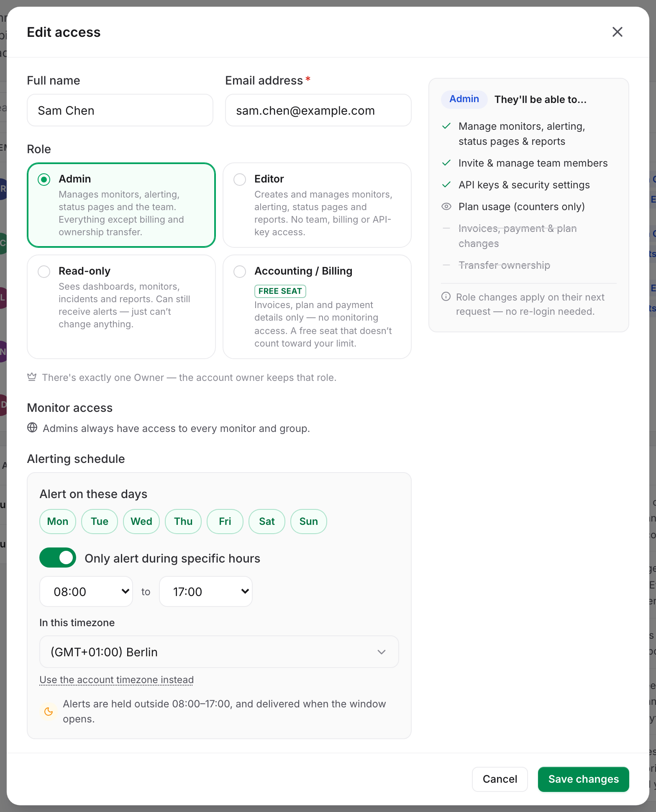Toggle the Wed alert day chip
Screen dimensions: 656x812
(x=141, y=522)
